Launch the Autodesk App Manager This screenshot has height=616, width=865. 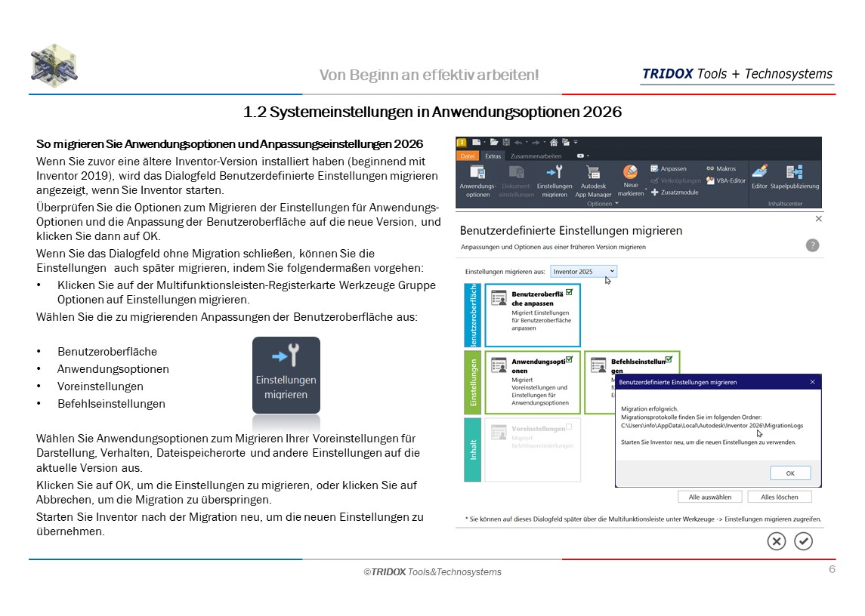[x=593, y=180]
